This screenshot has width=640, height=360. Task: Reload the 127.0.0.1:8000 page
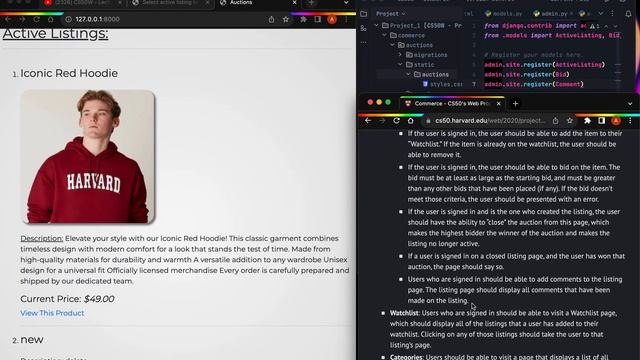(36, 19)
